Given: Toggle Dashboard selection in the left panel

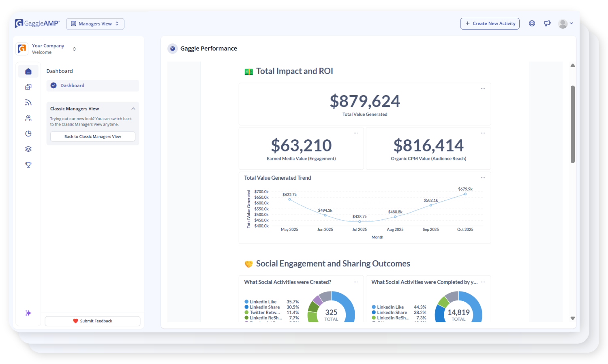Looking at the screenshot, I should click(x=92, y=85).
